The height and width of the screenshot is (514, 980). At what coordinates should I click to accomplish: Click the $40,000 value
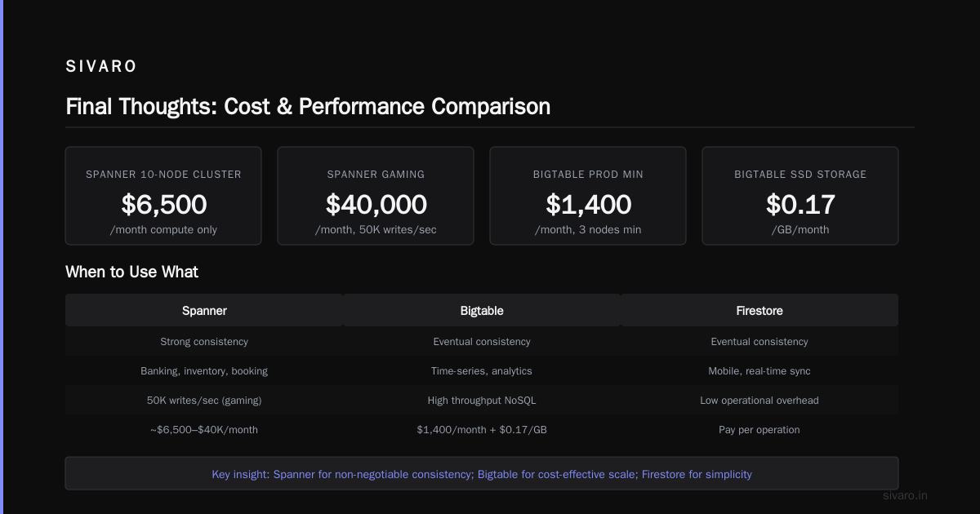point(376,204)
